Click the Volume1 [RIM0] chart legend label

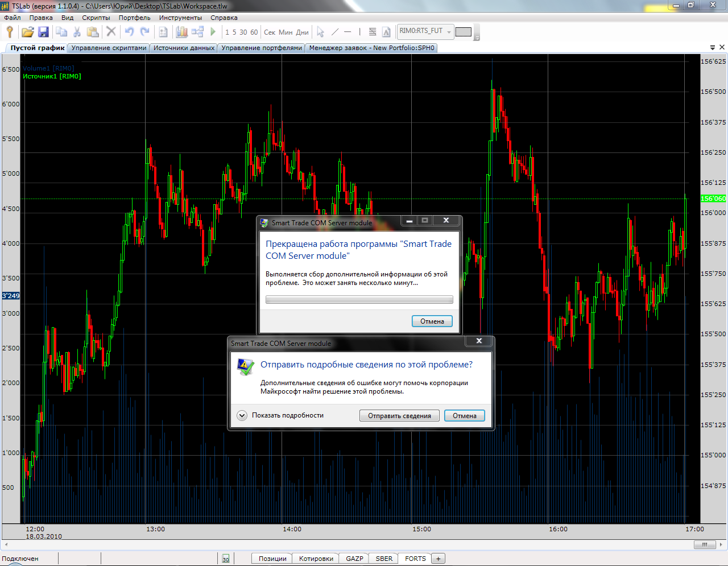click(48, 68)
